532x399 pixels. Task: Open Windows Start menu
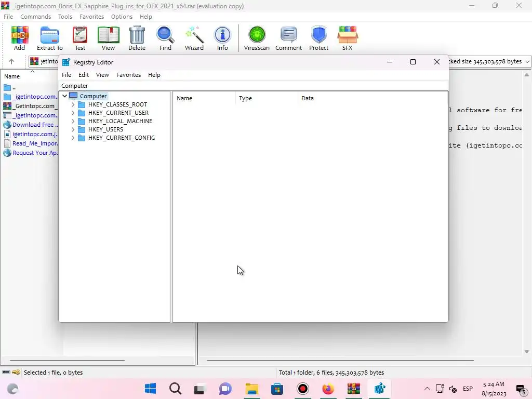coord(150,389)
